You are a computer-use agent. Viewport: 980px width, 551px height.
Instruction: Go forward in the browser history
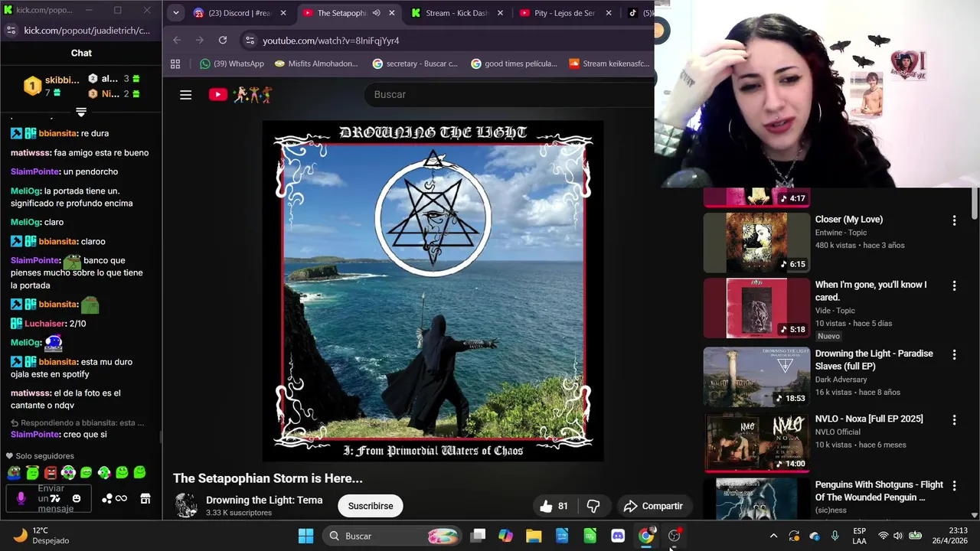[200, 40]
